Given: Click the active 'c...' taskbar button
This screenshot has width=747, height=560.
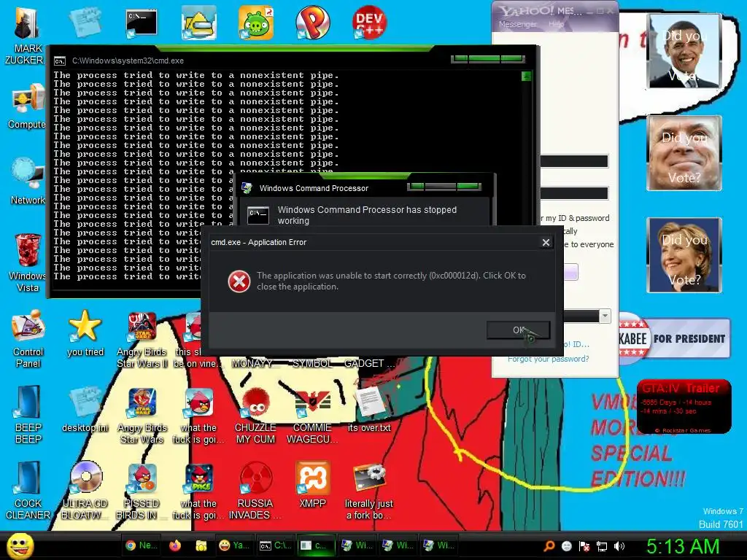Looking at the screenshot, I should click(315, 545).
